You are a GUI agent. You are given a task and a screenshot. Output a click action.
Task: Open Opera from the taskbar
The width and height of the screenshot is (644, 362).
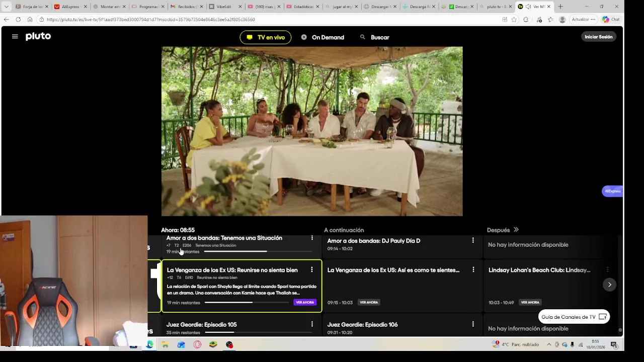(197, 344)
